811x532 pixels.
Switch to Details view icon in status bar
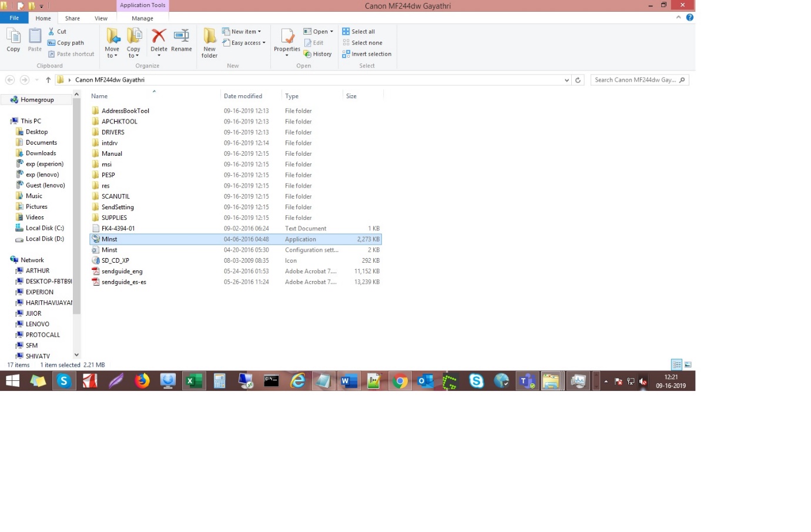click(x=676, y=364)
